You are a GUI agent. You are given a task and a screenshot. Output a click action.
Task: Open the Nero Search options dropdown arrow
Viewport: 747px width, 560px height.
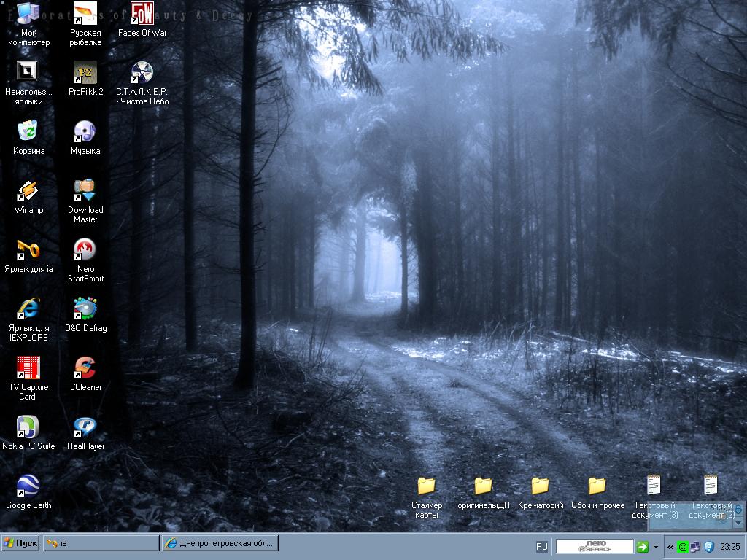click(656, 546)
